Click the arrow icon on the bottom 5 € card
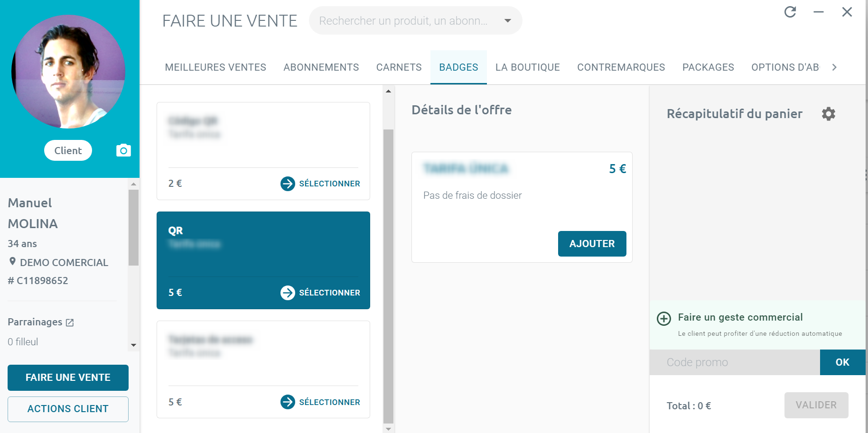868x433 pixels. [x=288, y=402]
